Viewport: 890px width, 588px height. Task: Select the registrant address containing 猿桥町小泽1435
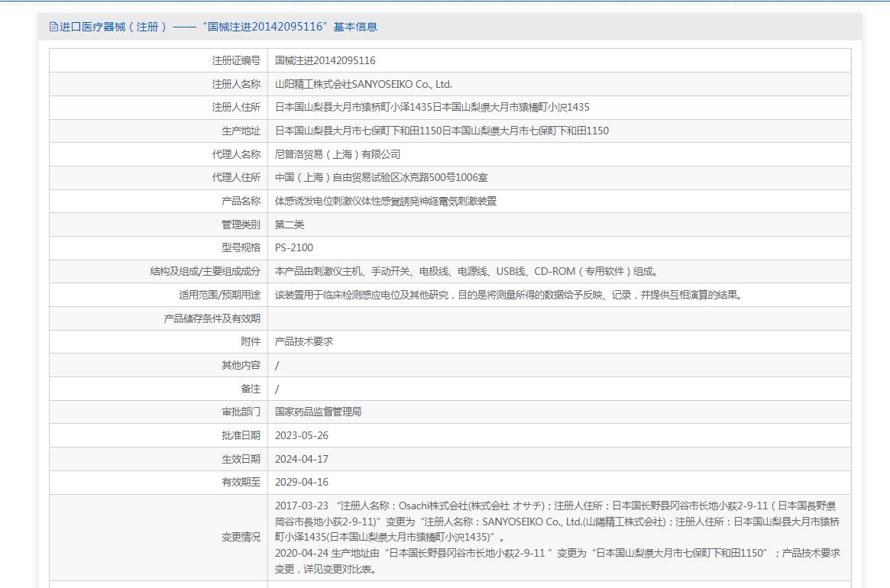tap(432, 107)
